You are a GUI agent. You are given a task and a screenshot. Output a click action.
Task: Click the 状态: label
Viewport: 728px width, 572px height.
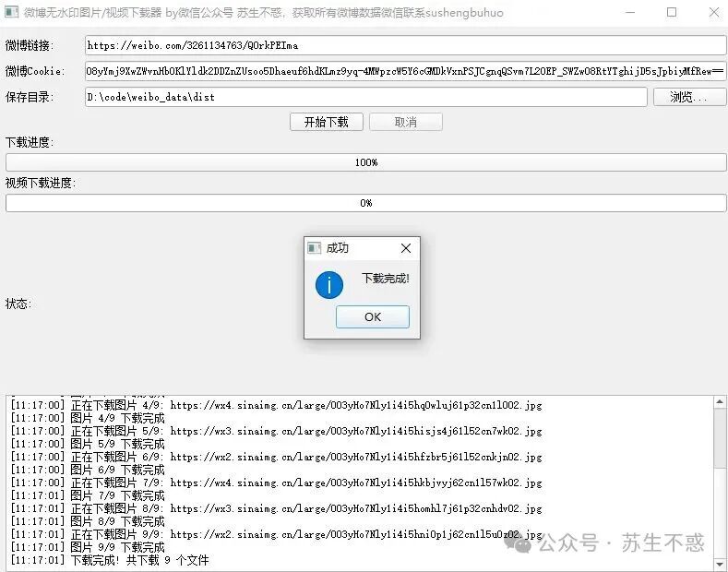[18, 304]
